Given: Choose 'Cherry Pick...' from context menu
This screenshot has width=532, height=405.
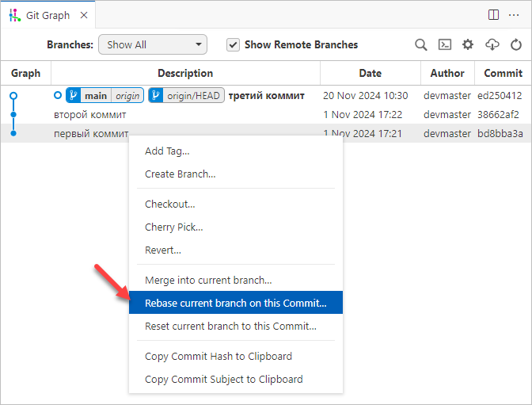Looking at the screenshot, I should [173, 227].
